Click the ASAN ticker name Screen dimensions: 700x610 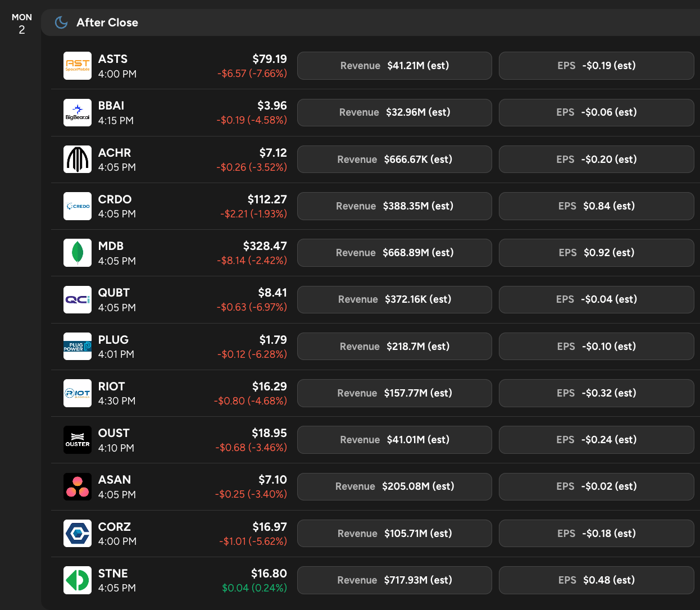pos(115,480)
